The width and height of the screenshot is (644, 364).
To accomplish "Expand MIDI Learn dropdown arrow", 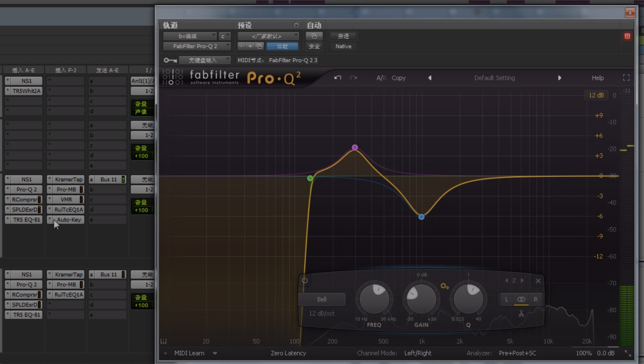I will click(x=215, y=353).
